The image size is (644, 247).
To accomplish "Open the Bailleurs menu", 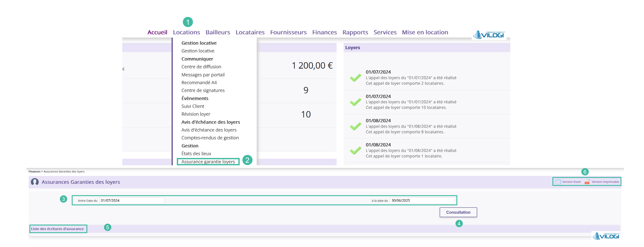I will coord(218,32).
